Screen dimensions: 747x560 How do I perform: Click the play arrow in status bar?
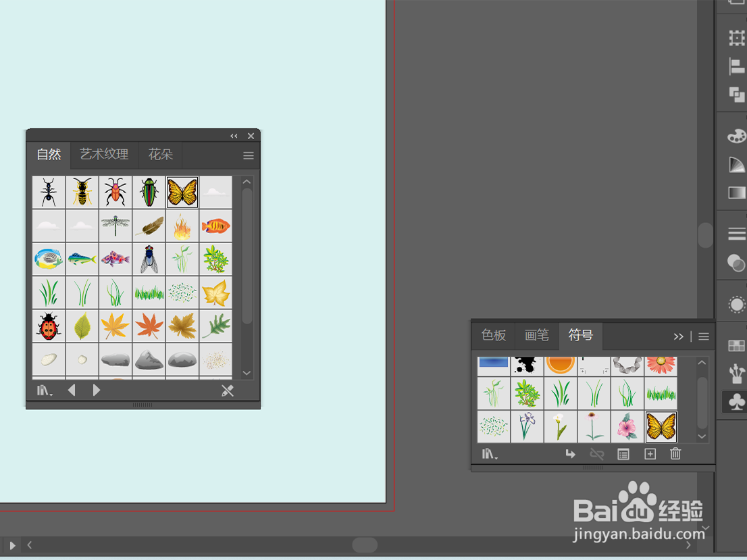(x=12, y=545)
